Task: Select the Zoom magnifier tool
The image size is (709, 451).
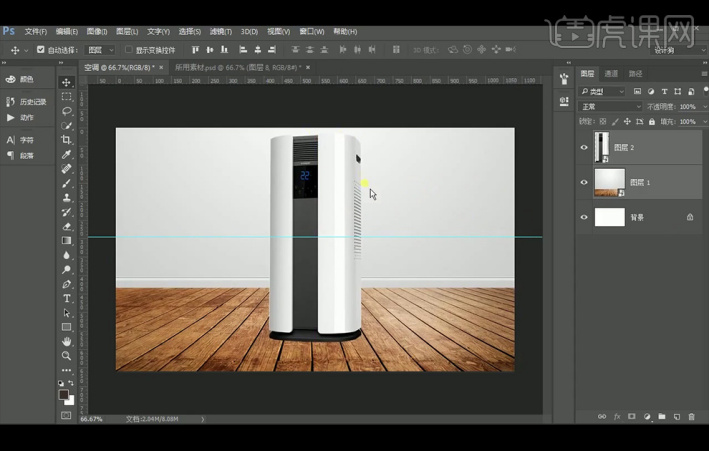Action: point(67,356)
